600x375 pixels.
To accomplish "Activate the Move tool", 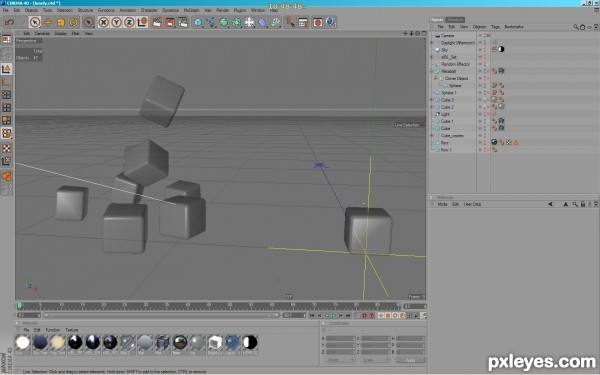I will 48,22.
